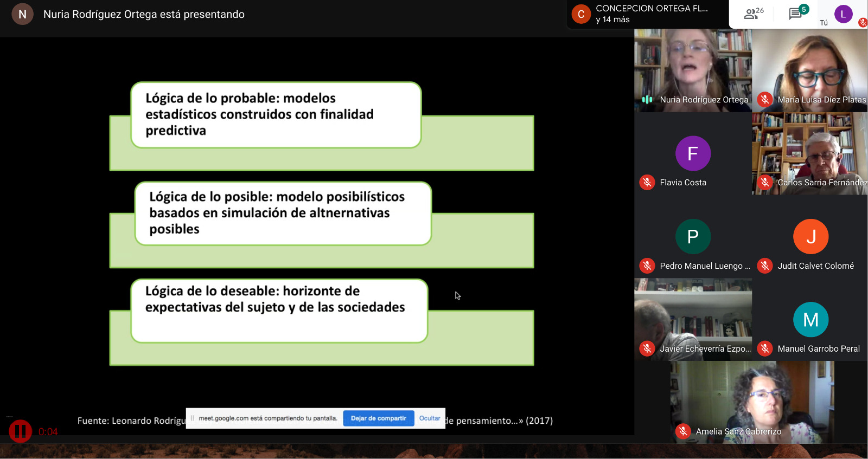The width and height of the screenshot is (868, 459).
Task: Select Pedro Manuel Luengo's avatar
Action: 693,237
